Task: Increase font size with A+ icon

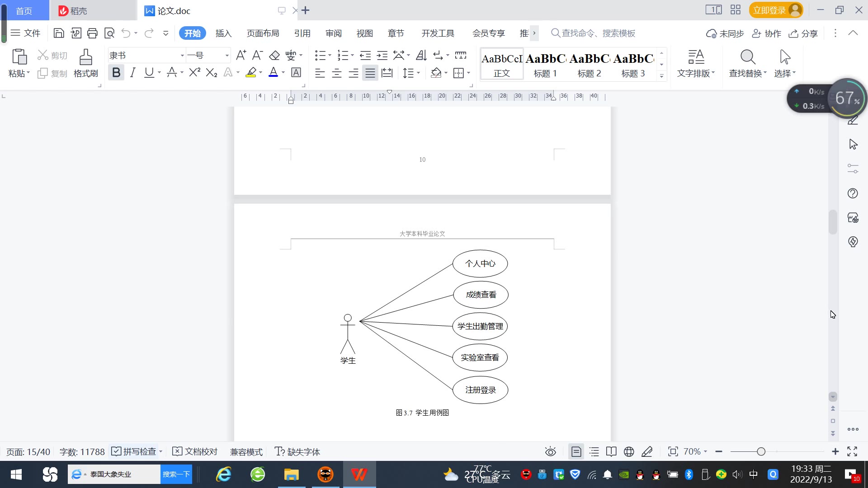Action: [241, 55]
